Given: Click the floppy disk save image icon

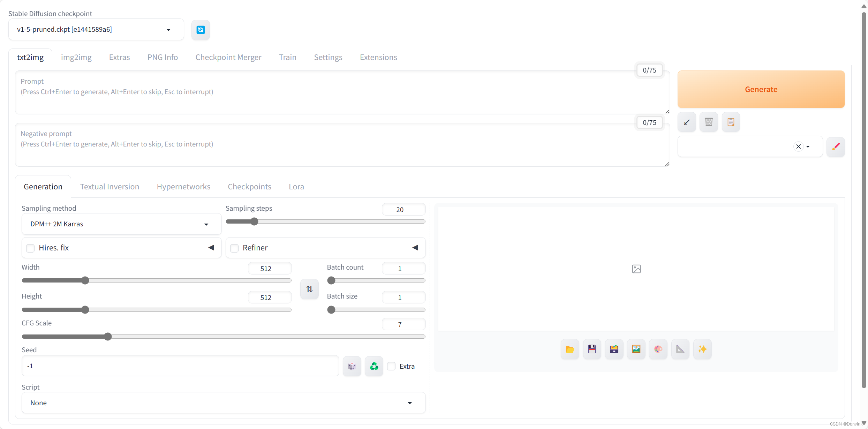Looking at the screenshot, I should point(592,349).
